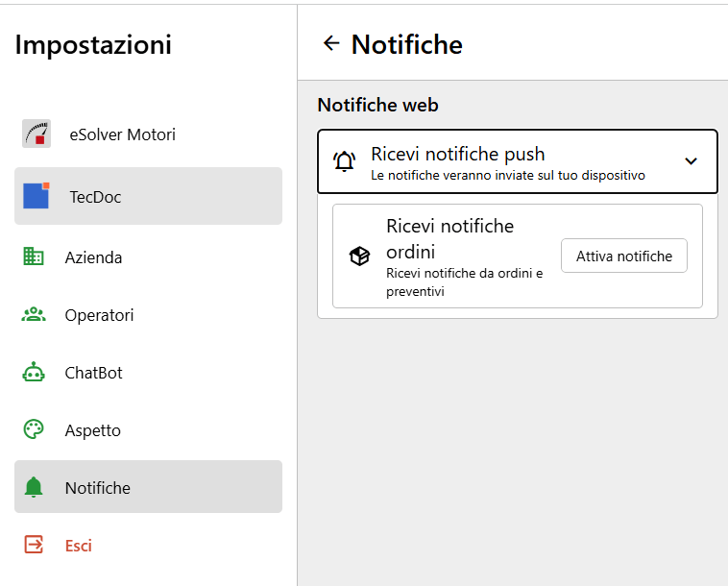Select the Ricevi notifiche ordini card
Viewport: 728px width, 586px height.
tap(518, 256)
